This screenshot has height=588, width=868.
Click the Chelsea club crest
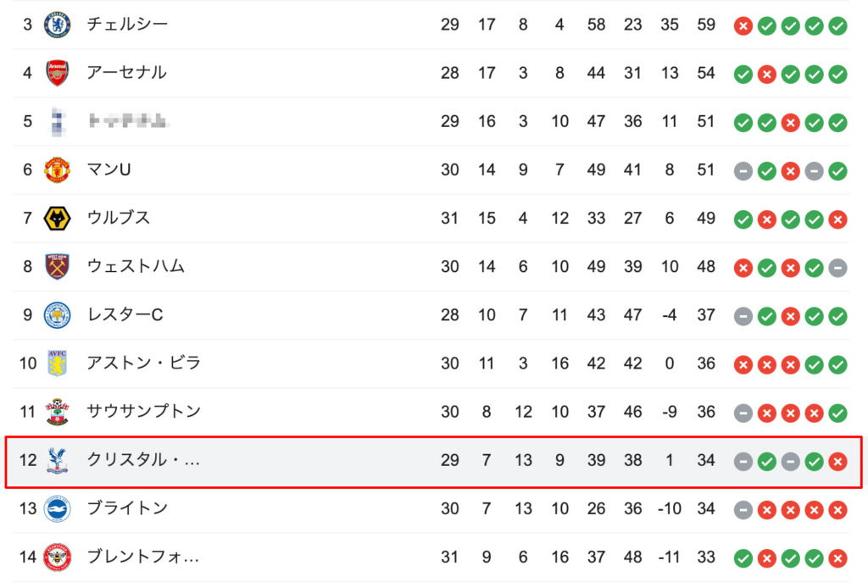(57, 25)
